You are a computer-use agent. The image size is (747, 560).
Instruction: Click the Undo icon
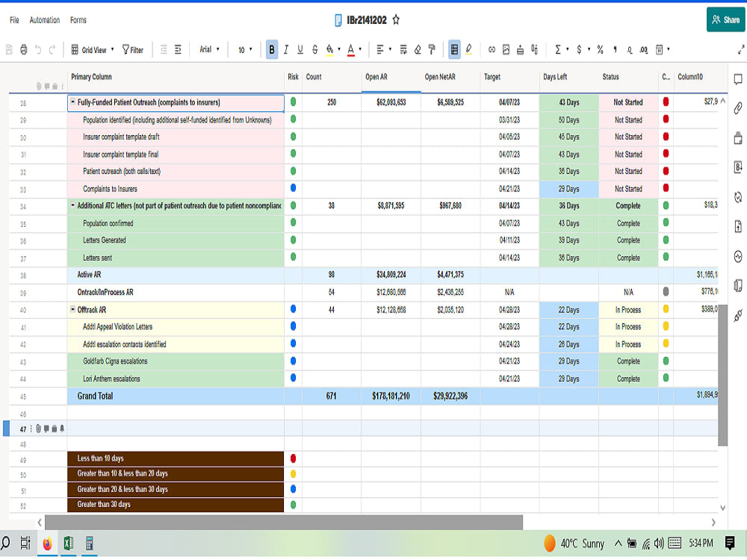click(x=37, y=49)
